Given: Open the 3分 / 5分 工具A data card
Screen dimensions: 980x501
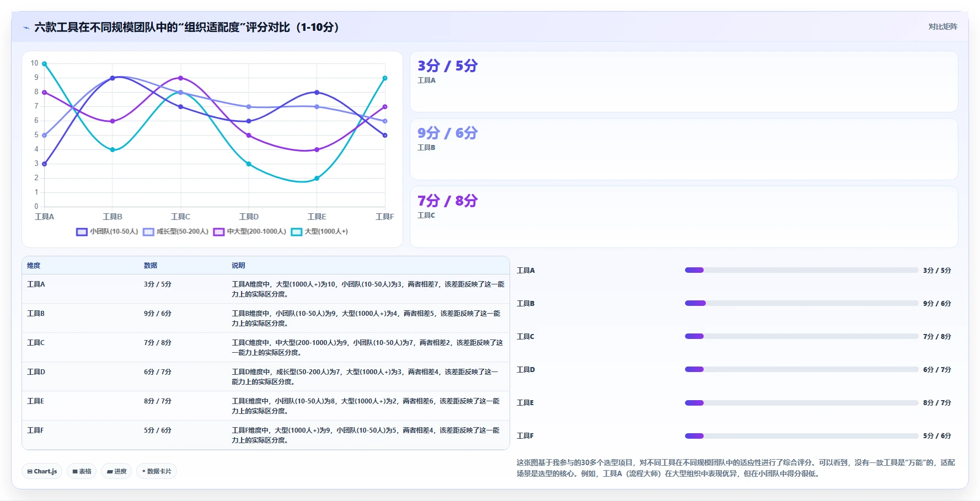Looking at the screenshot, I should point(684,82).
